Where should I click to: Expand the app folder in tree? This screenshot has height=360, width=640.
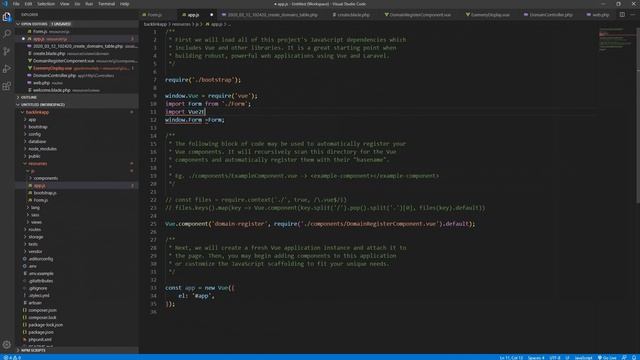pyautogui.click(x=77, y=120)
